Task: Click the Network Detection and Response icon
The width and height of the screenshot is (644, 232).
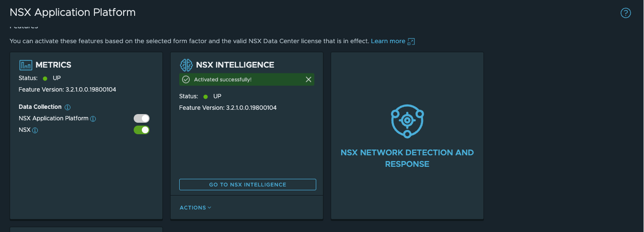Action: point(407,121)
